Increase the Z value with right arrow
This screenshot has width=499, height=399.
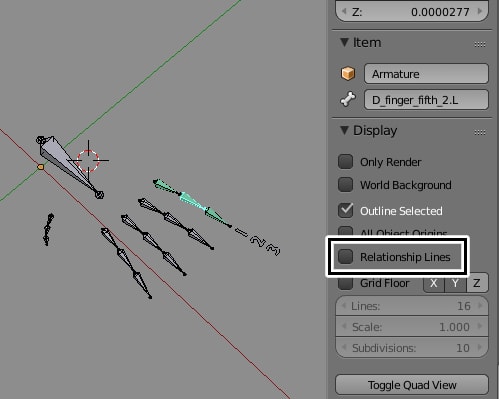[480, 11]
